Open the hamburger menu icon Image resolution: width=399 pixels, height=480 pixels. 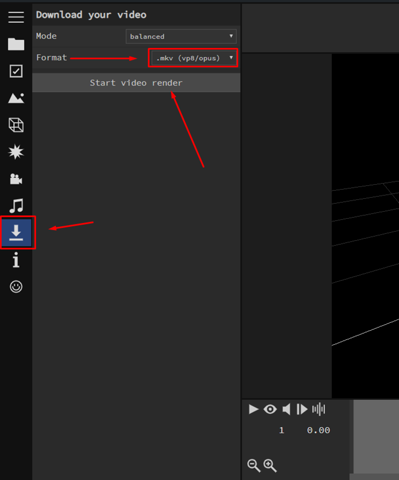(x=16, y=17)
